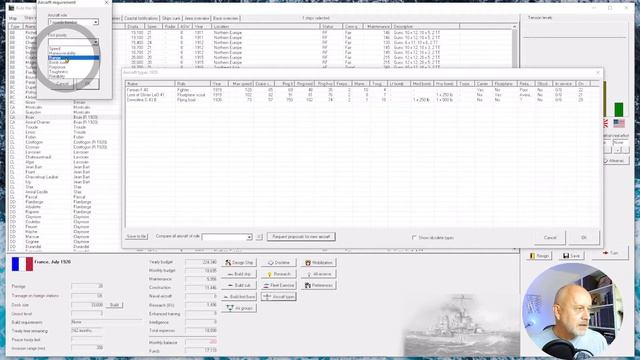Select the Fighter aircraft row
The width and height of the screenshot is (640, 360).
click(363, 90)
